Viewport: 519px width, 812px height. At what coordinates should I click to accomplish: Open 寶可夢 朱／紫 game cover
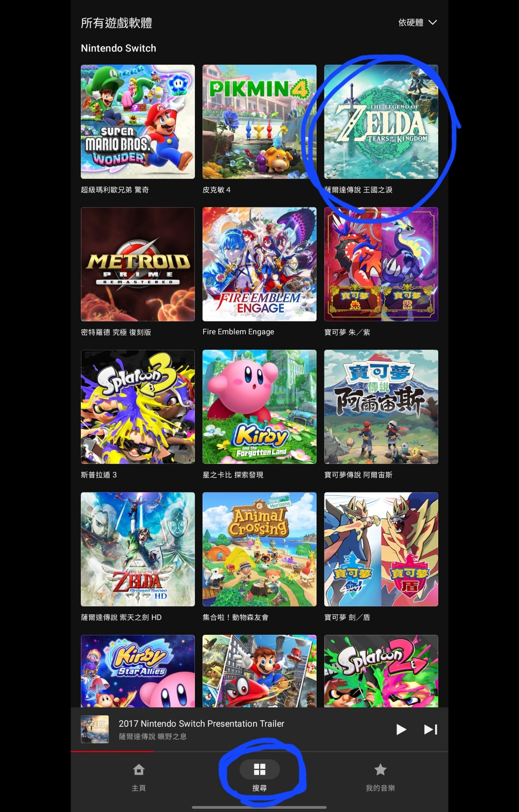[x=381, y=264]
